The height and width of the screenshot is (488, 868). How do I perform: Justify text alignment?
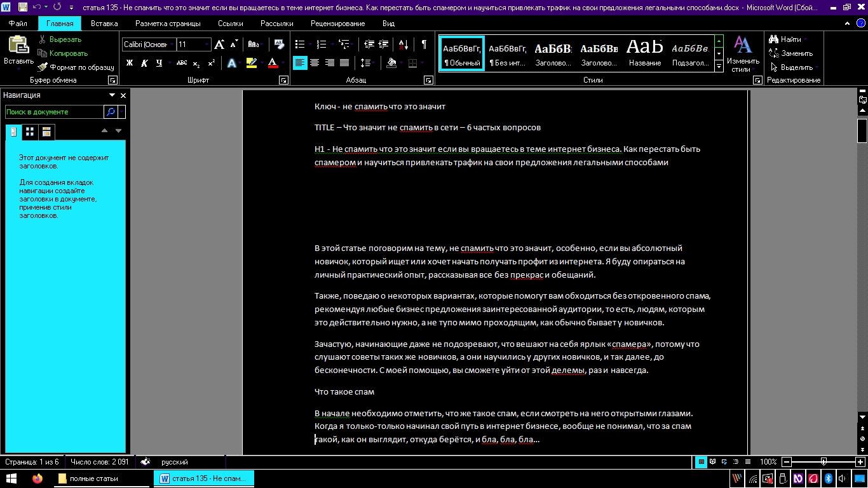pos(344,63)
